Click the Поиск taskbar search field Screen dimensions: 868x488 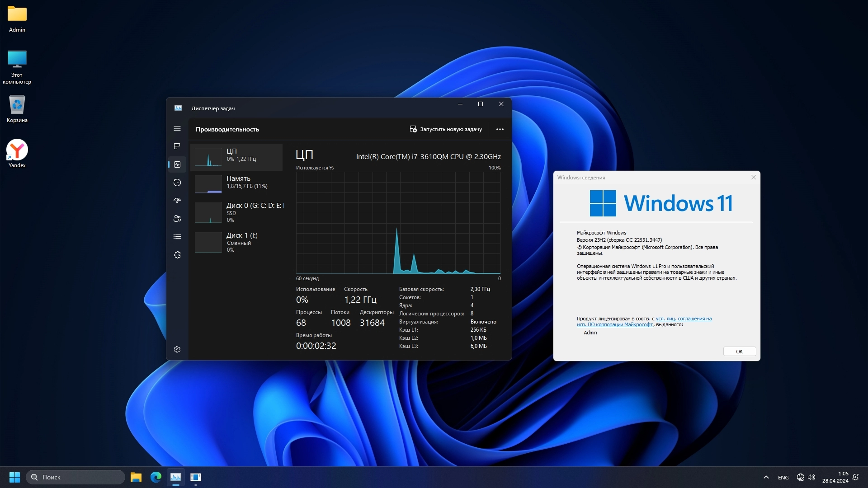75,477
